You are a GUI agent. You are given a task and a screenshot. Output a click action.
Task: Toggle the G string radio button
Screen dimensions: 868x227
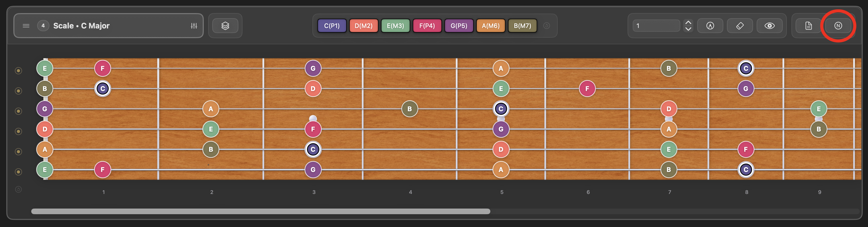18,111
